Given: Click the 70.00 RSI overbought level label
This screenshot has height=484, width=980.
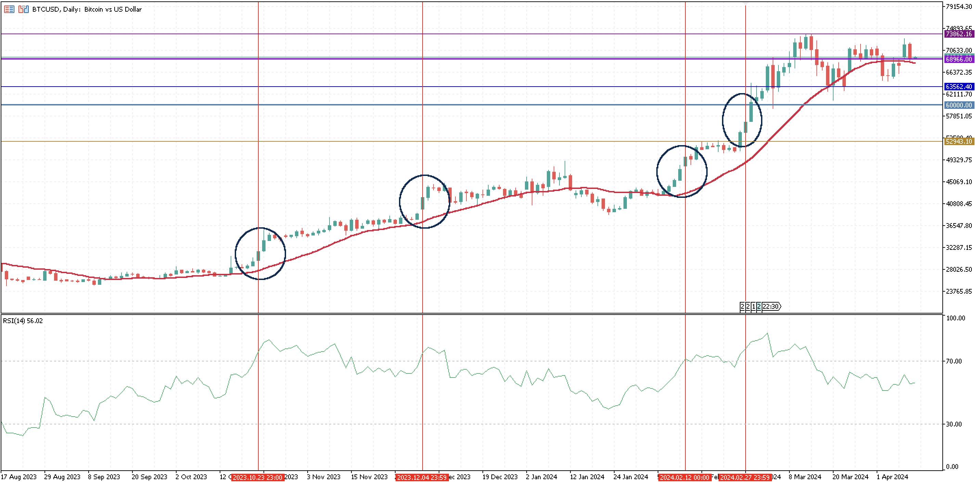Looking at the screenshot, I should pos(954,361).
